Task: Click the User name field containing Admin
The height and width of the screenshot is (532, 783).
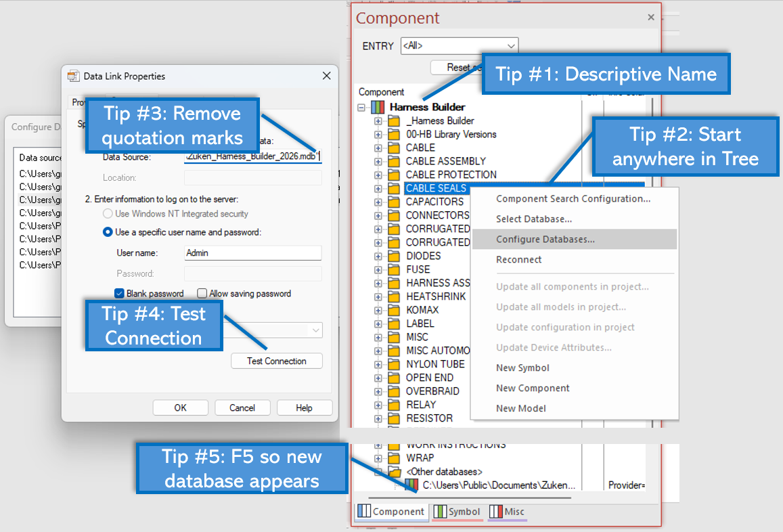Action: pos(253,252)
